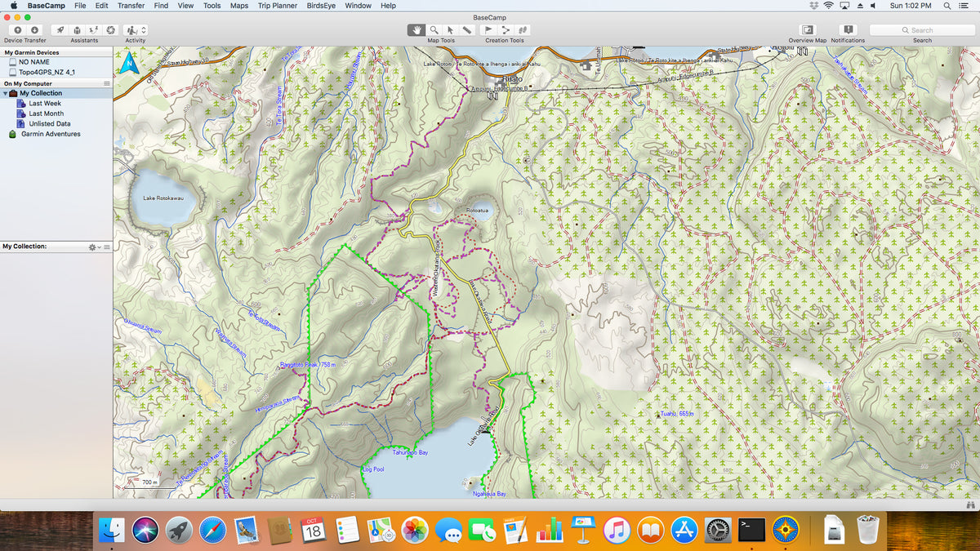Open the Transfer menu
The height and width of the screenshot is (551, 980).
131,6
